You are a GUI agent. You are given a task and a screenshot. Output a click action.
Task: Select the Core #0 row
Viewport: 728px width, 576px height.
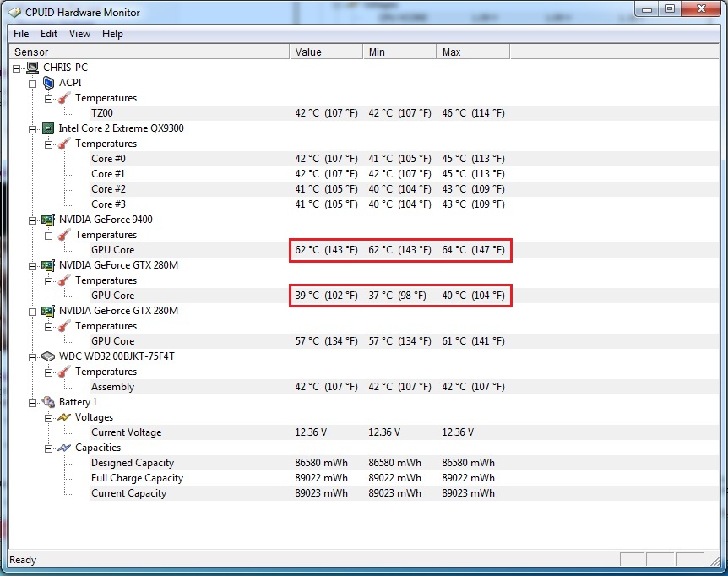(x=404, y=159)
